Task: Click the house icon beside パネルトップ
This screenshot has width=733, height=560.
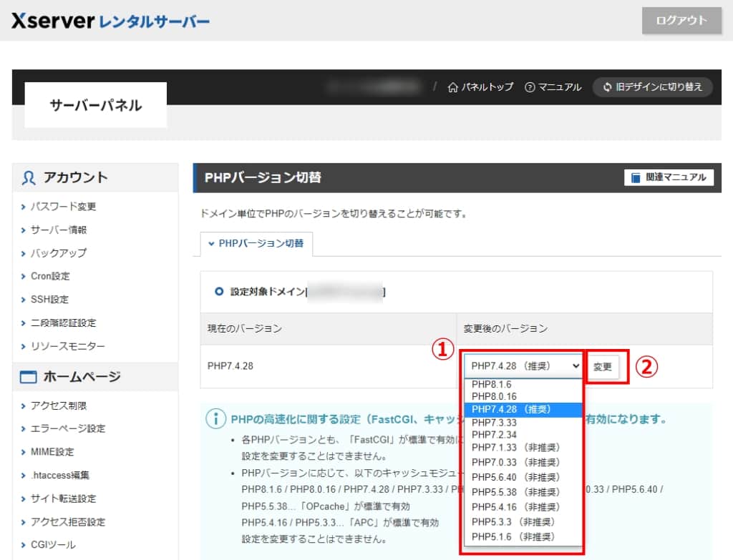Action: (x=452, y=87)
